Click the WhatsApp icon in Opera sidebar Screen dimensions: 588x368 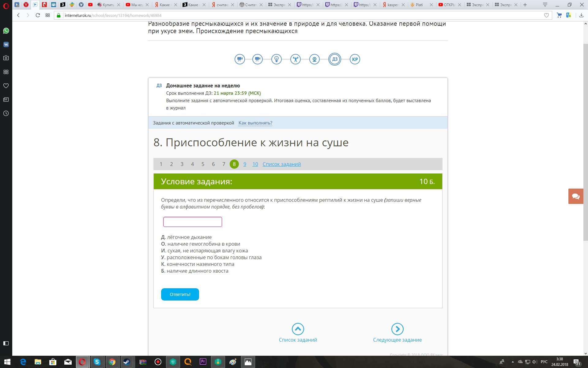pyautogui.click(x=6, y=31)
